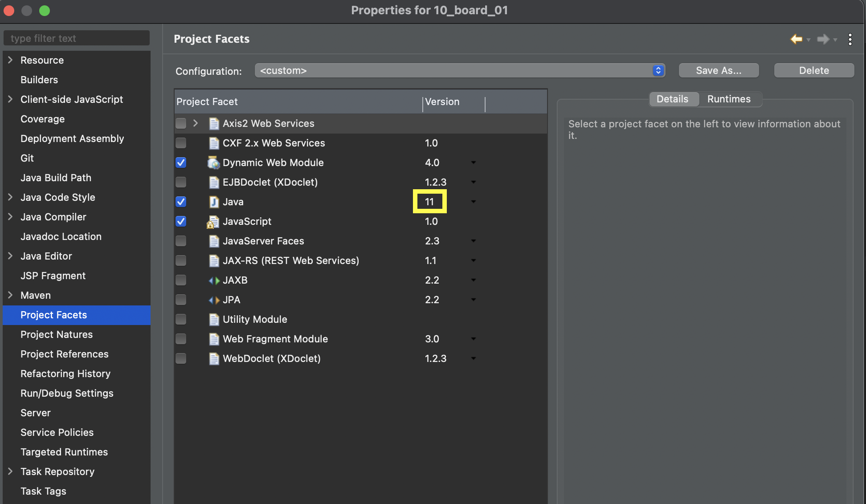
Task: Enable the JavaServer Faces checkbox
Action: [181, 241]
